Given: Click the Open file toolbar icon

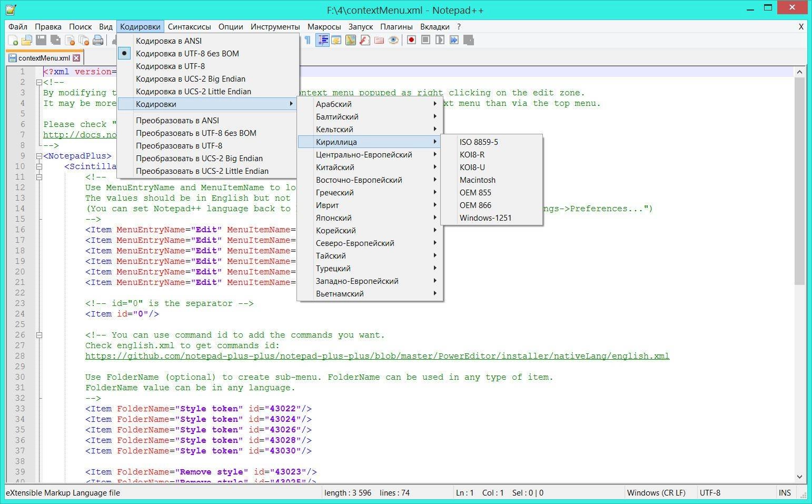Looking at the screenshot, I should pyautogui.click(x=27, y=40).
